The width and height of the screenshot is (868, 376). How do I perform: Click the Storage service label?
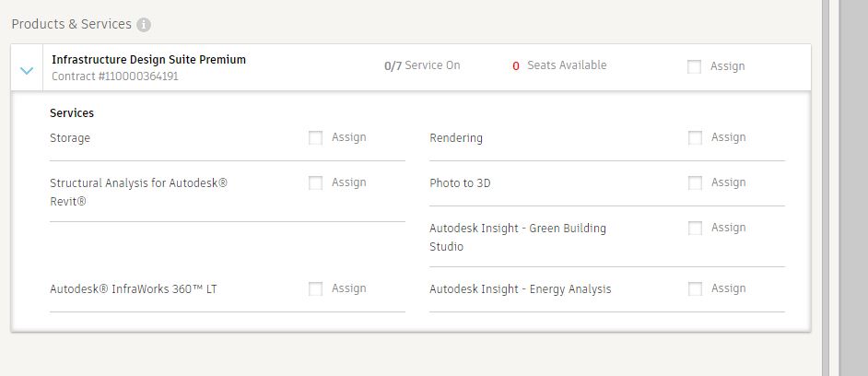[x=70, y=138]
